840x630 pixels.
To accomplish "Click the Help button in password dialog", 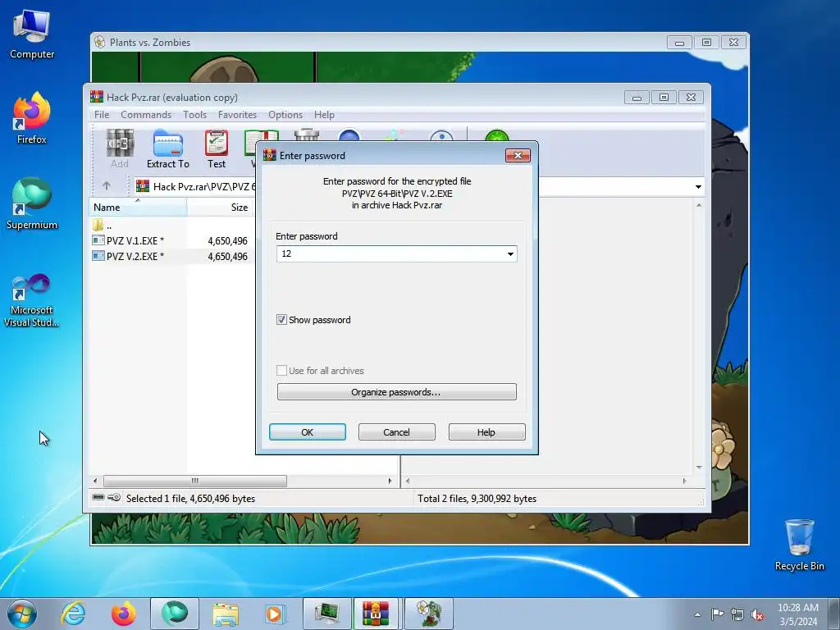I will tap(486, 431).
